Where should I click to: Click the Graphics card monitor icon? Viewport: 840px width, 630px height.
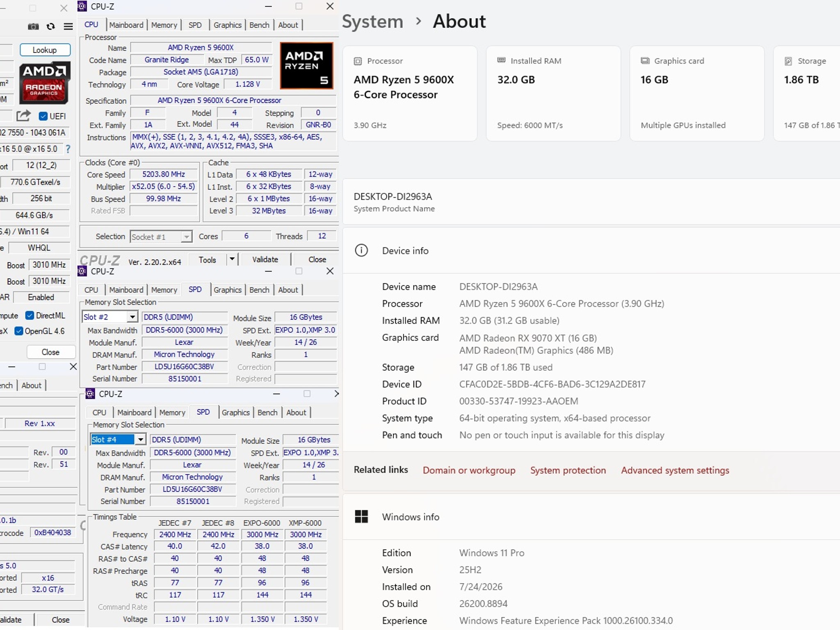click(x=645, y=61)
